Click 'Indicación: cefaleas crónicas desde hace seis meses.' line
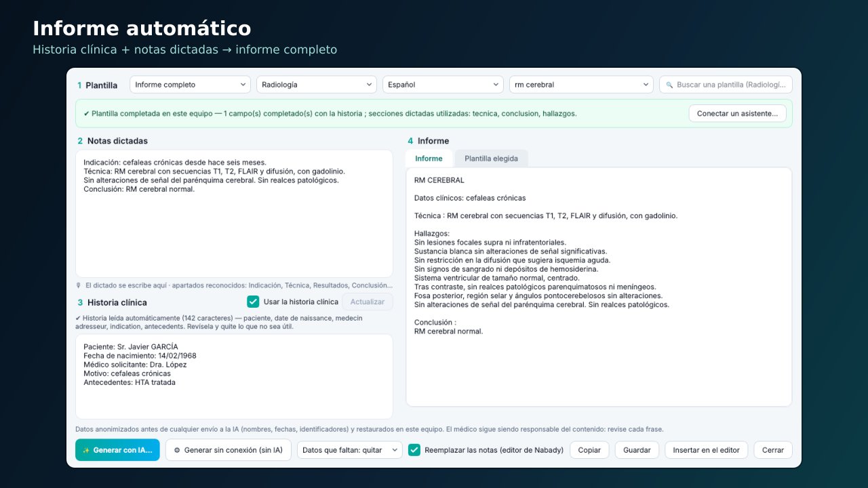The height and width of the screenshot is (488, 868). [175, 162]
